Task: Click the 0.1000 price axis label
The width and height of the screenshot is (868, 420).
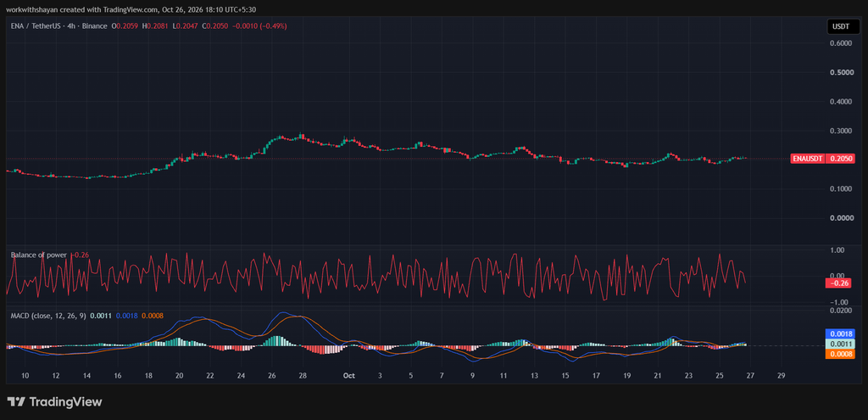Action: coord(841,189)
